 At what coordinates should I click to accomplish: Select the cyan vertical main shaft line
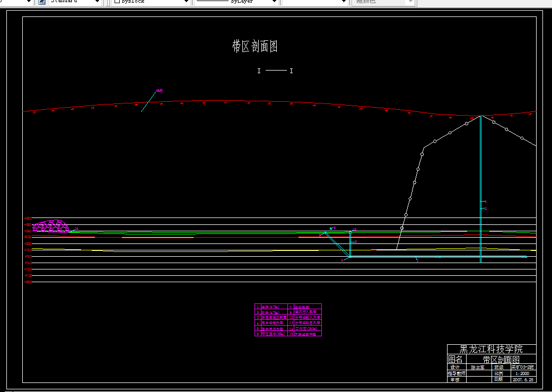480,189
